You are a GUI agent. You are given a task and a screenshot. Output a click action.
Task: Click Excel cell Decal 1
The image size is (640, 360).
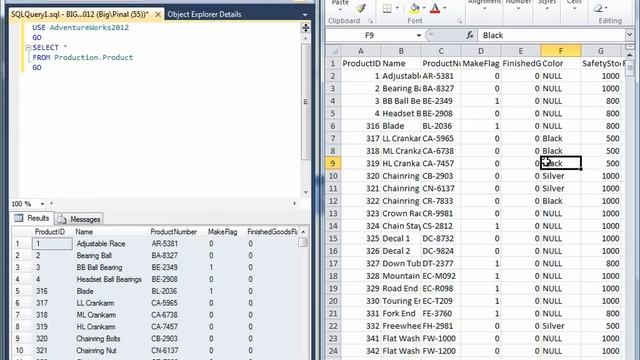401,238
